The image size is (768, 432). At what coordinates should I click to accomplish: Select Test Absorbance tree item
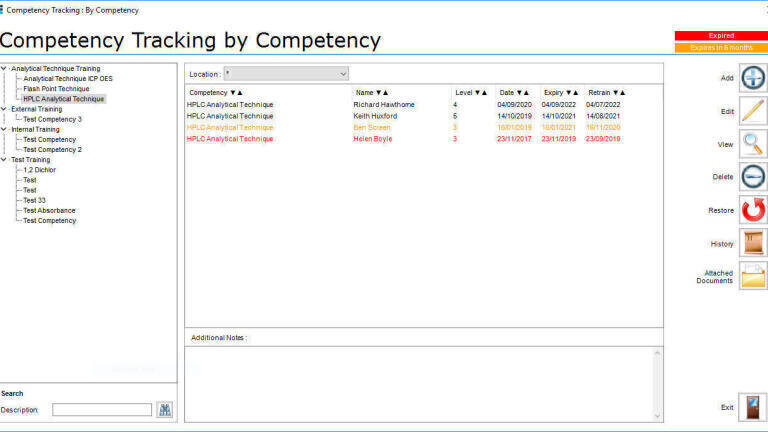[x=49, y=211]
